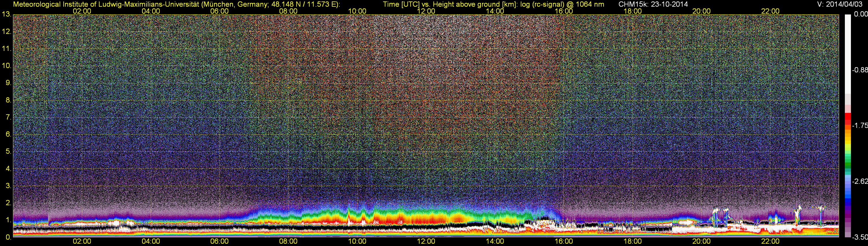The width and height of the screenshot is (868, 246).
Task: Click the 18:00 label on the top time axis
Action: tap(632, 11)
